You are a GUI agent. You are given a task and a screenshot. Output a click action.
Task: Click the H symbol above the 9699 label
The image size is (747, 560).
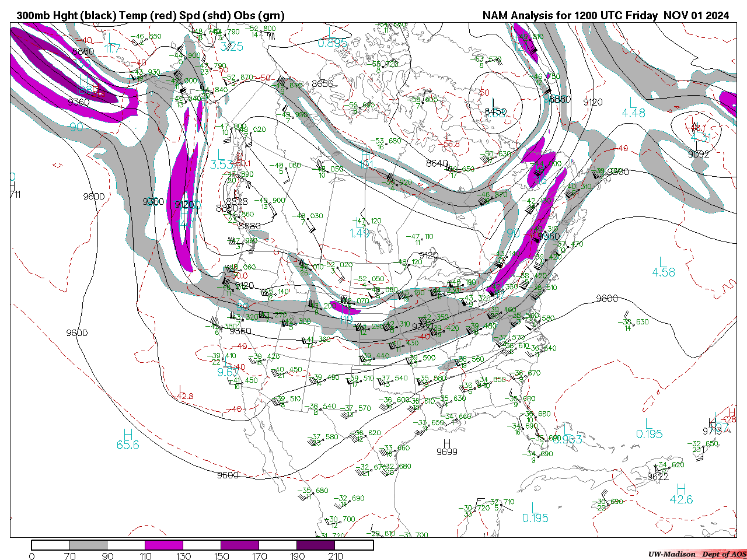click(447, 443)
